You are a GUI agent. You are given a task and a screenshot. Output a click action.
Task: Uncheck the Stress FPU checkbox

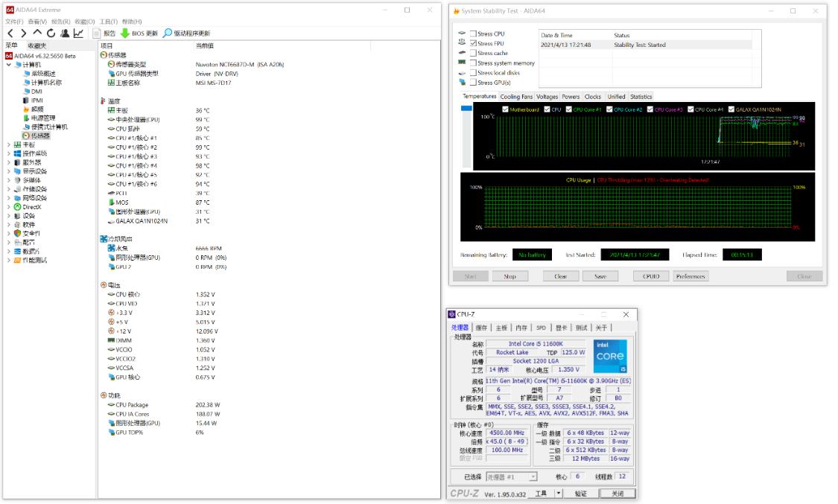tap(474, 44)
